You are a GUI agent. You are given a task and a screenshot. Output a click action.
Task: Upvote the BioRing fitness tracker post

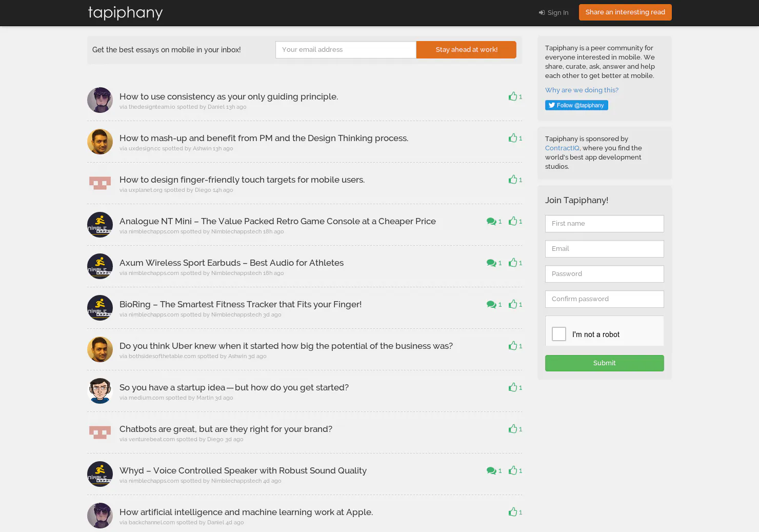point(515,304)
